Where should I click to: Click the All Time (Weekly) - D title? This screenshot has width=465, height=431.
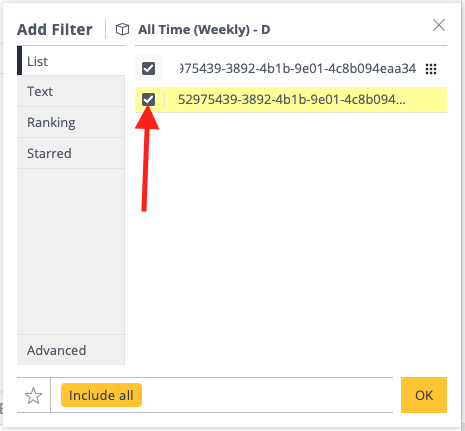pyautogui.click(x=204, y=30)
